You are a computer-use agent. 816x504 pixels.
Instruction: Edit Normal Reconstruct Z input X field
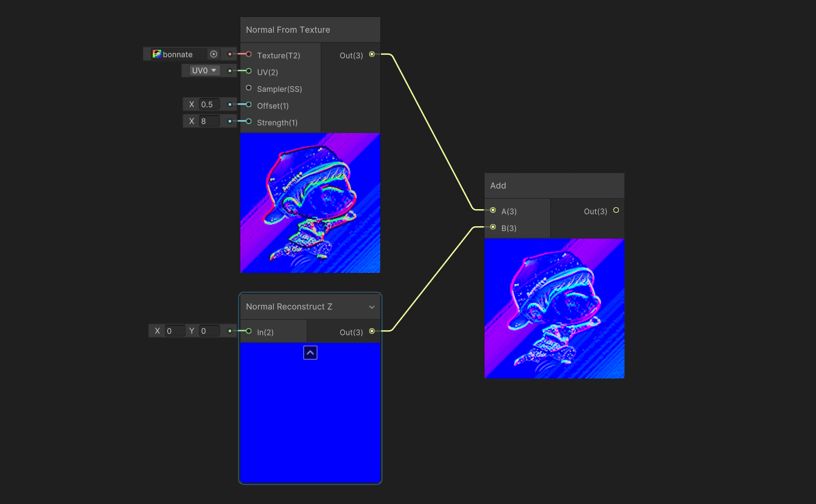pos(175,331)
